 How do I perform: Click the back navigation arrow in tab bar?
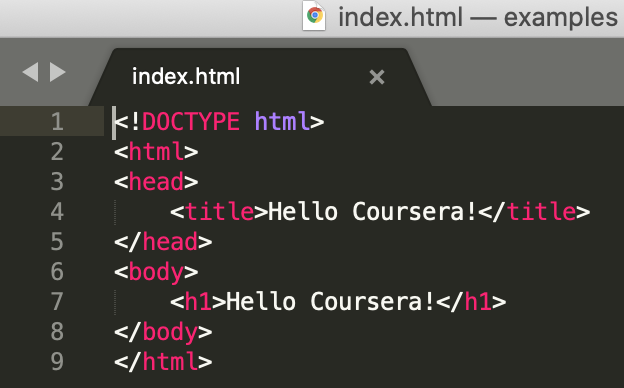[31, 72]
